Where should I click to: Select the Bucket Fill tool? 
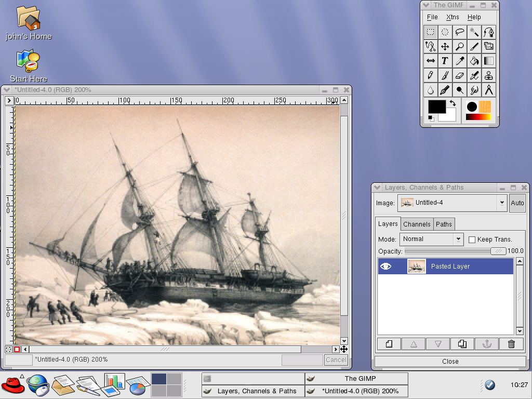(474, 61)
